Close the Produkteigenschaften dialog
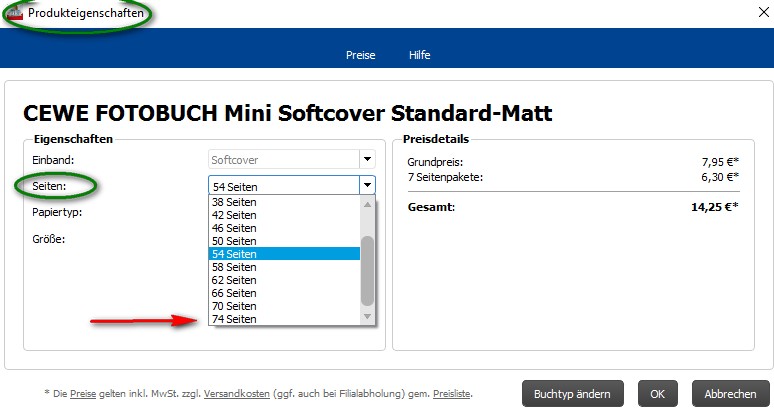774x408 pixels. (x=763, y=12)
